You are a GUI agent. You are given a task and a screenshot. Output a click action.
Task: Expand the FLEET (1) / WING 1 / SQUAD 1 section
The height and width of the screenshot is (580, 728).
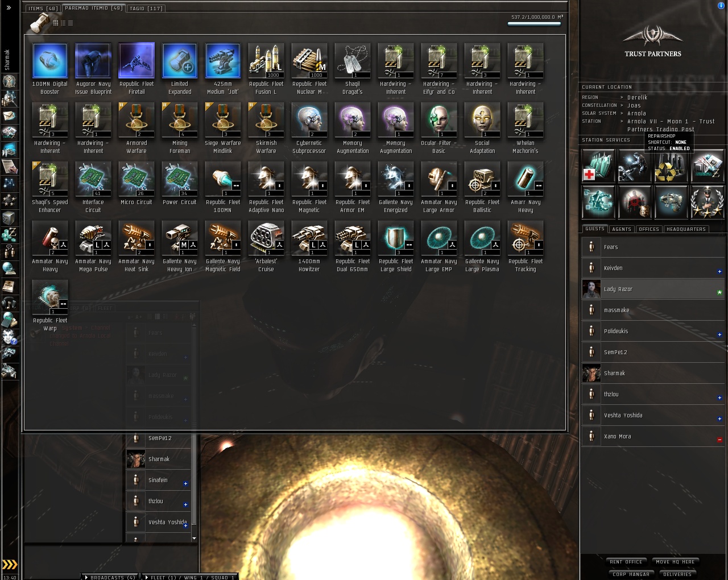coord(189,577)
